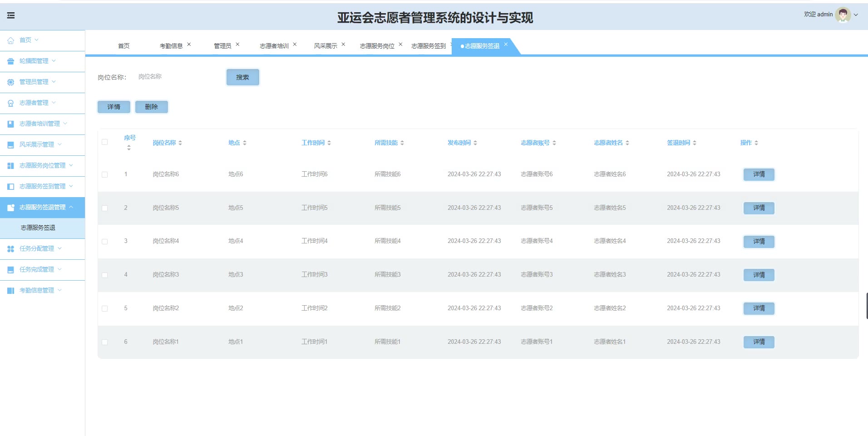868x436 pixels.
Task: Sort by 签退时间 column arrows
Action: 695,143
